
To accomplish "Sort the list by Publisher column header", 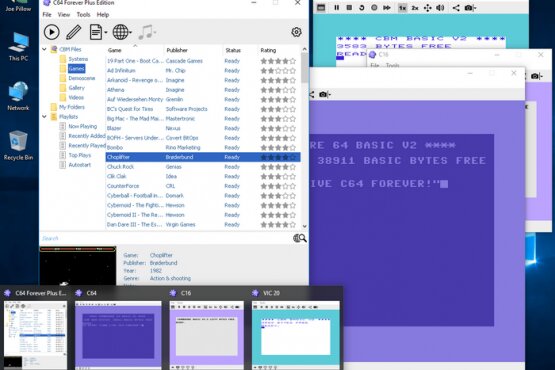I will tap(194, 50).
